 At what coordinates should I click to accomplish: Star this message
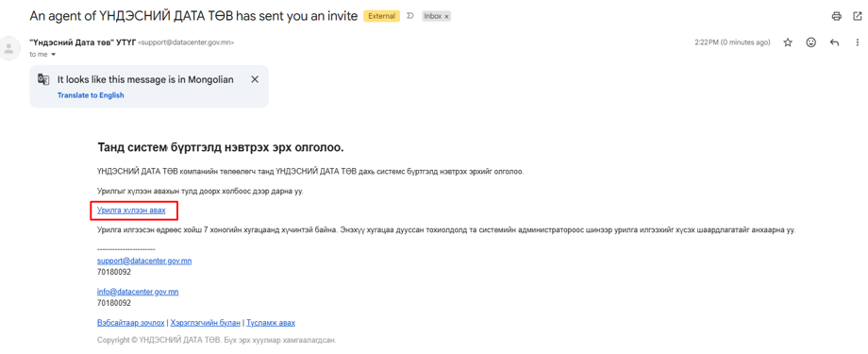(788, 42)
